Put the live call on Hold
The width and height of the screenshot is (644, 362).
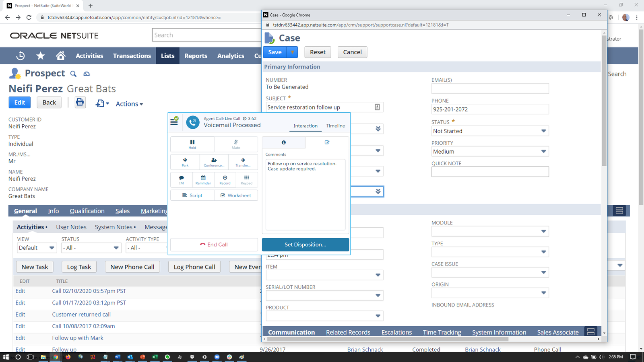[192, 144]
